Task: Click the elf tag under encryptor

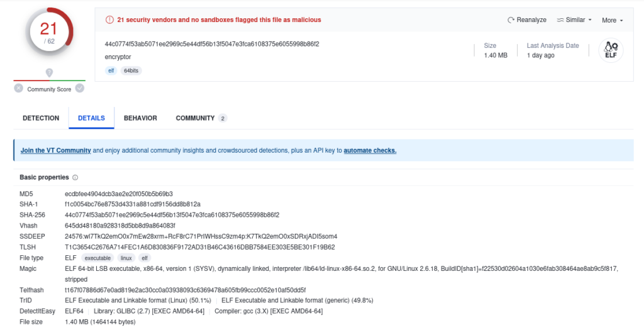Action: click(x=111, y=70)
